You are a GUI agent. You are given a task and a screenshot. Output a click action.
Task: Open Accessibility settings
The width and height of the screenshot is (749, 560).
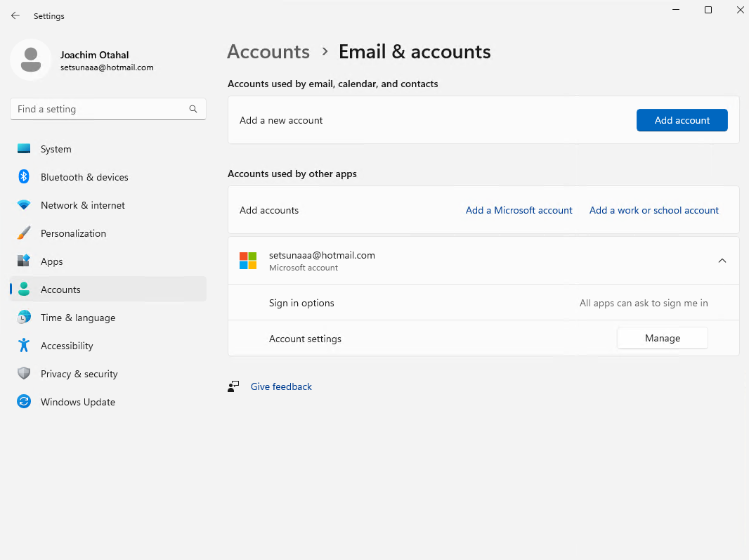(x=108, y=346)
